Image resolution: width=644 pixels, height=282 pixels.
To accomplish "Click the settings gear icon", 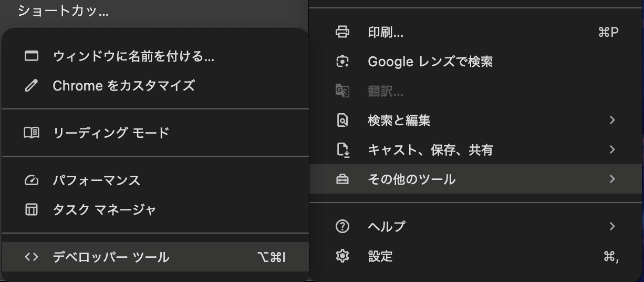I will [342, 256].
